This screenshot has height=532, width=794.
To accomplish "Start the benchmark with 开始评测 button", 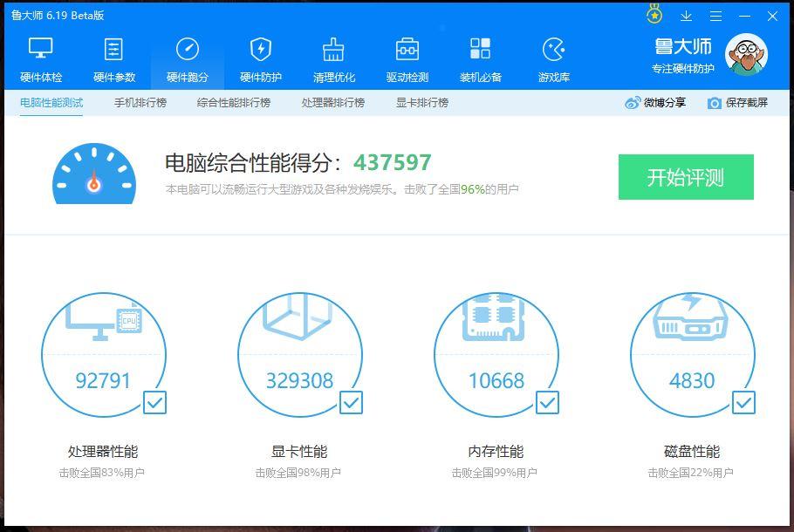I will 686,177.
